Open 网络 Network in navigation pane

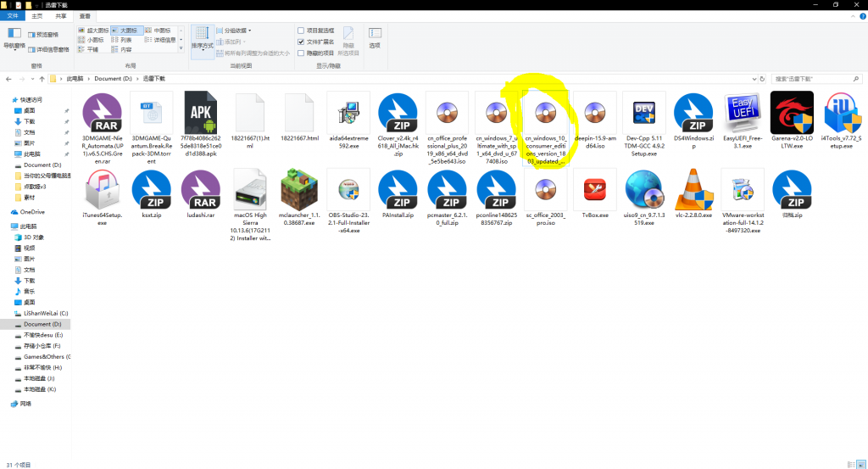[x=25, y=405]
